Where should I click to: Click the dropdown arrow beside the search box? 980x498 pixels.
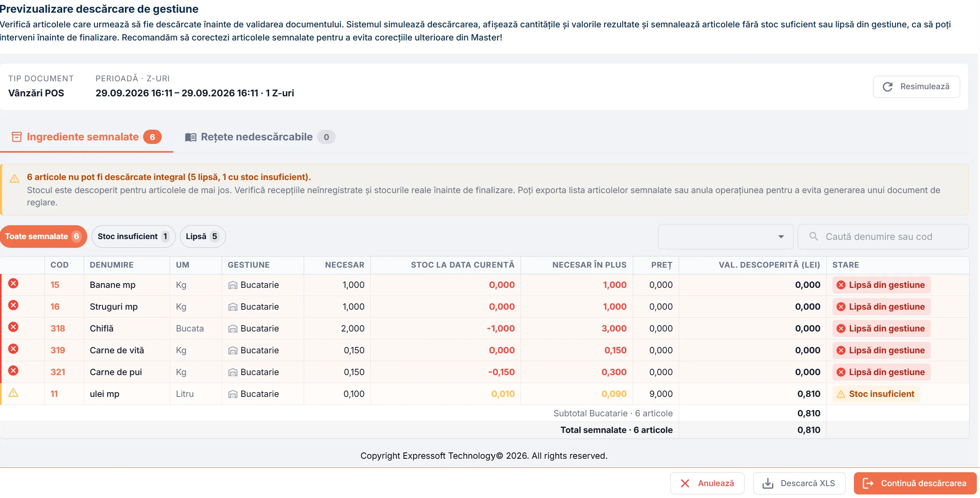pyautogui.click(x=781, y=237)
